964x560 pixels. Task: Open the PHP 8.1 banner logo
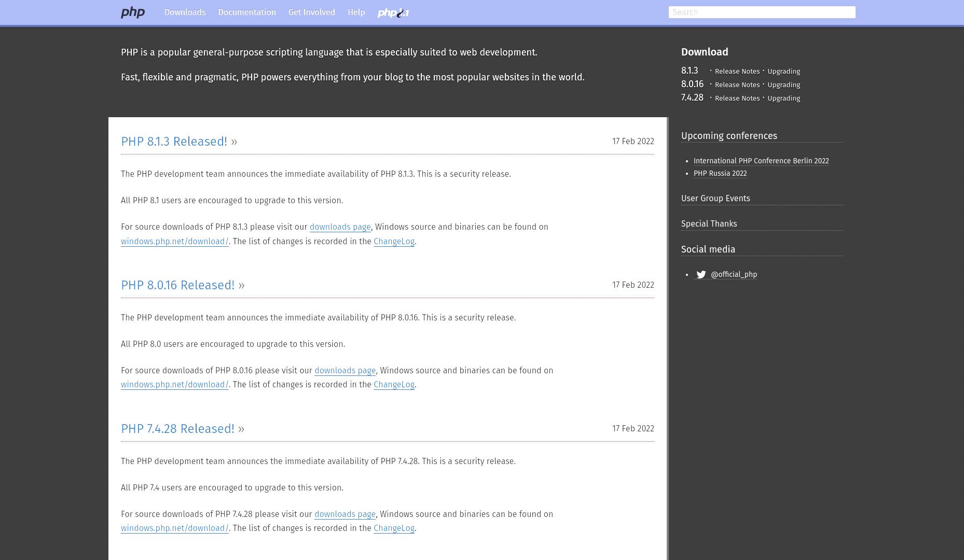point(393,13)
